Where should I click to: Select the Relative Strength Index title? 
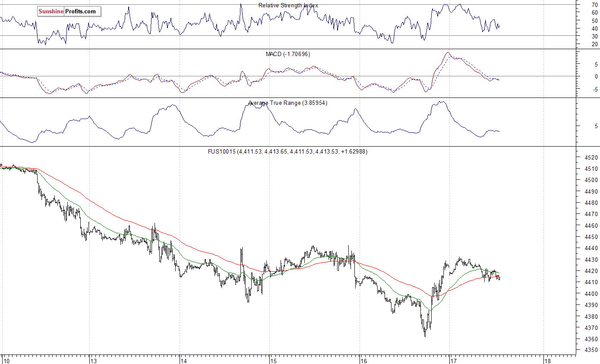288,6
